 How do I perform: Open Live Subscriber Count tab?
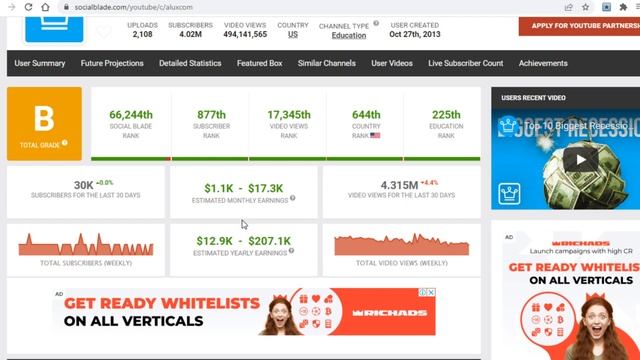pyautogui.click(x=465, y=63)
